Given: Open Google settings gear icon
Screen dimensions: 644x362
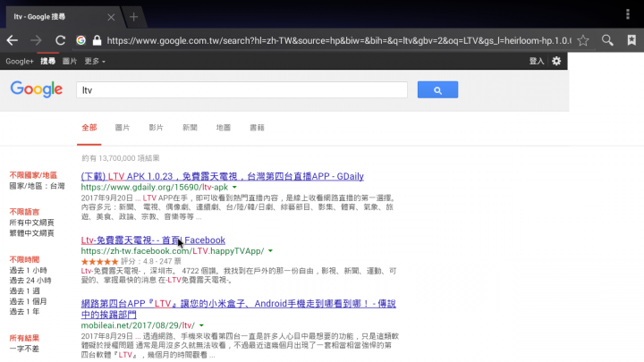Looking at the screenshot, I should point(556,61).
